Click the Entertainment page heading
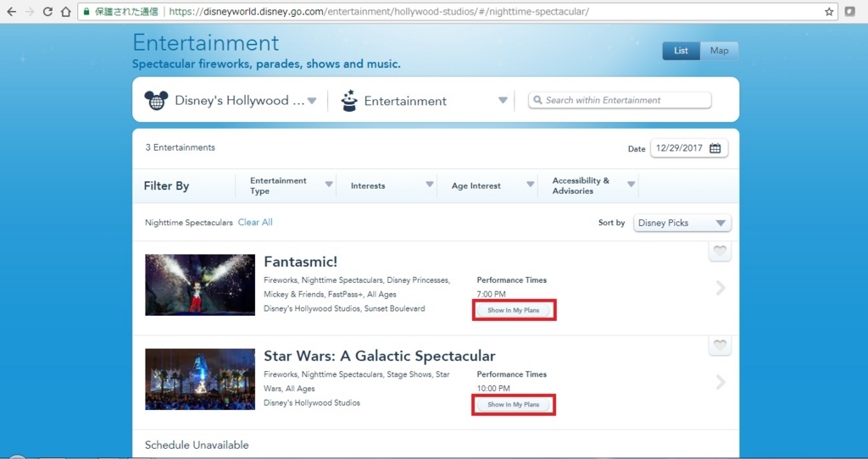The image size is (868, 459). (206, 42)
